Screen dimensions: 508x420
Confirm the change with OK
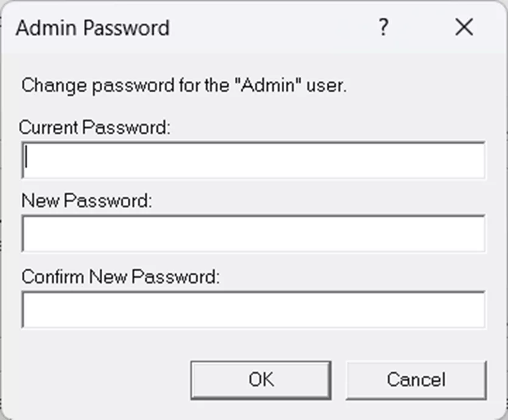point(260,379)
